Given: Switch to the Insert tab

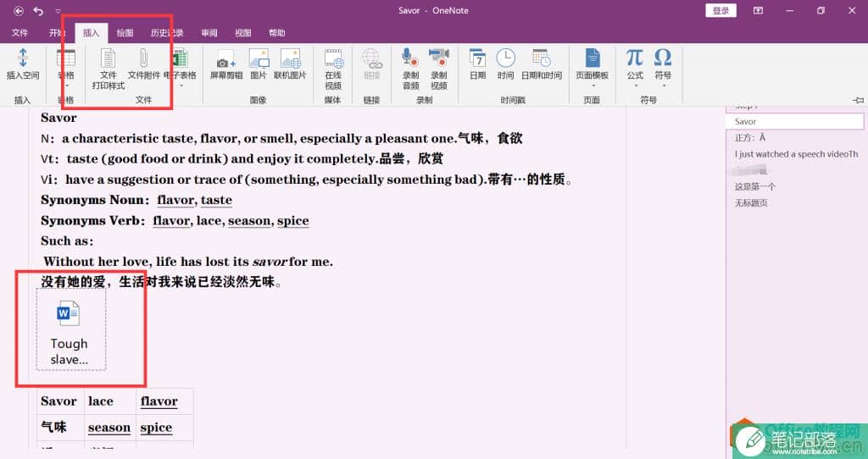Looking at the screenshot, I should click(91, 33).
